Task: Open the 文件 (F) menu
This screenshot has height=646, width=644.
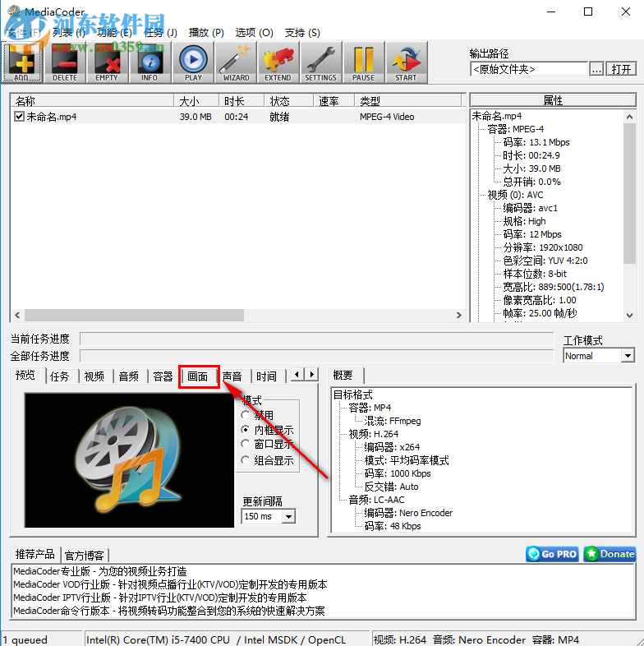Action: (x=24, y=33)
